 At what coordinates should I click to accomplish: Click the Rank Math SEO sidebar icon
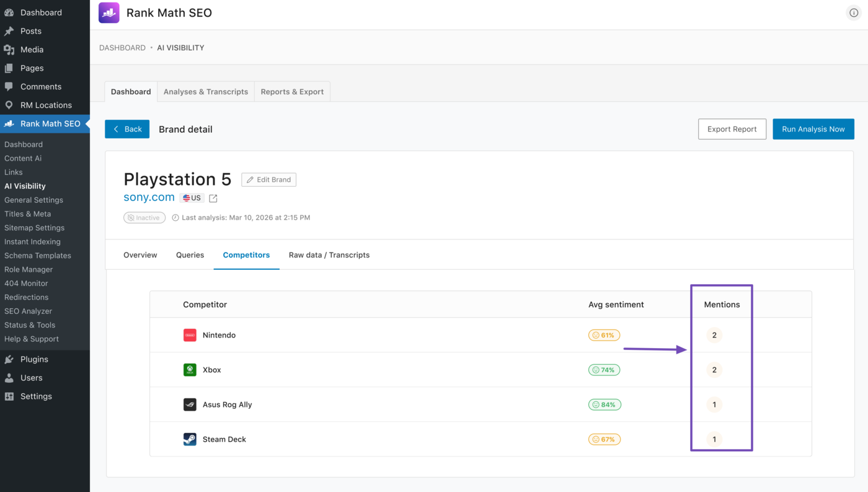(9, 124)
